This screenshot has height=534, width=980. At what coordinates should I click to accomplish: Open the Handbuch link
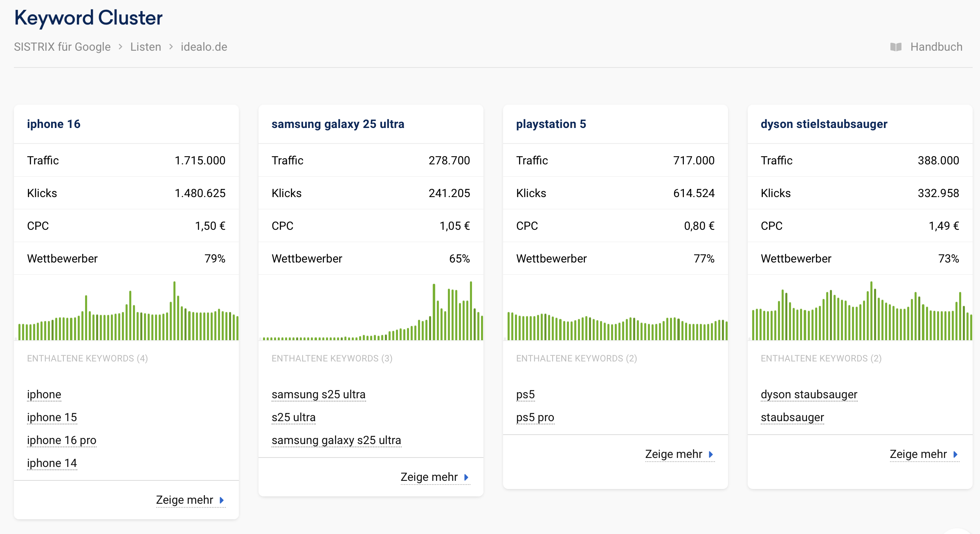coord(936,47)
